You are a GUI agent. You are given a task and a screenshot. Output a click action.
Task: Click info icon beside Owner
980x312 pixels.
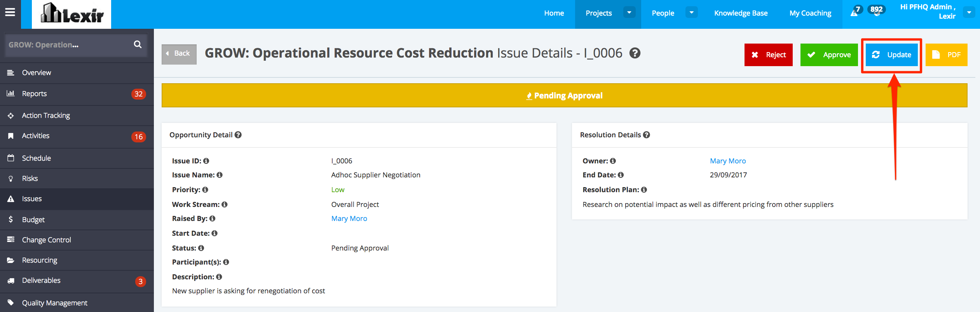pos(613,161)
